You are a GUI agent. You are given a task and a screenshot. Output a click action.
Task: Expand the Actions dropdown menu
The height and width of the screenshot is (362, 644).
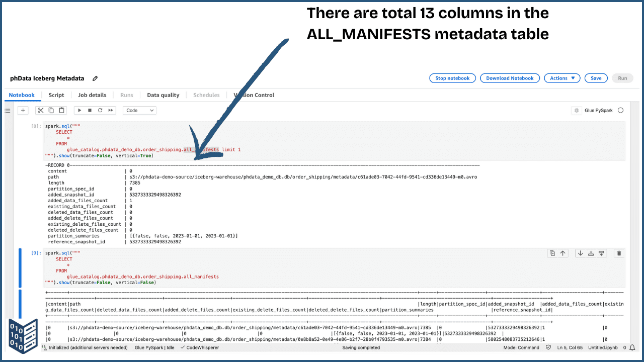562,78
